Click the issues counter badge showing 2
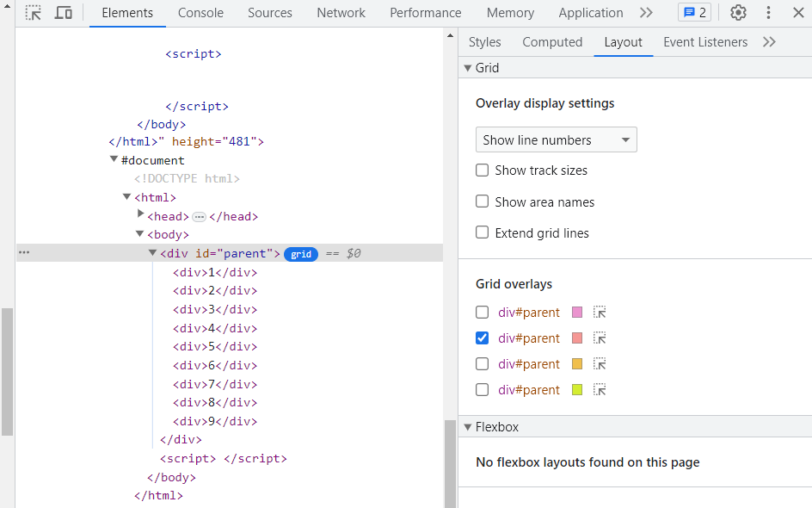 [x=694, y=13]
